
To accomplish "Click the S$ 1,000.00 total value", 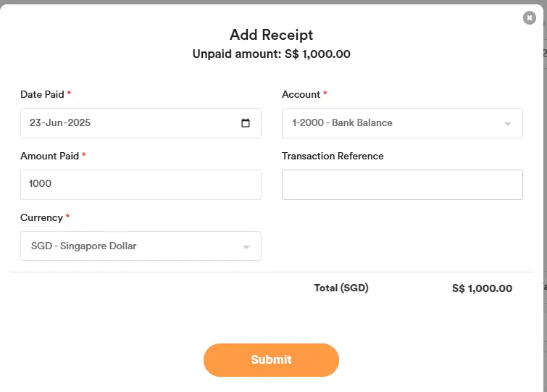I will pos(482,288).
